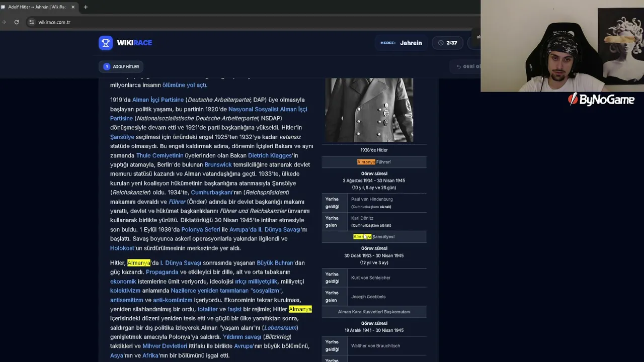Reload the page with the browser refresh icon
Viewport: 644px width, 362px height.
coord(17,22)
